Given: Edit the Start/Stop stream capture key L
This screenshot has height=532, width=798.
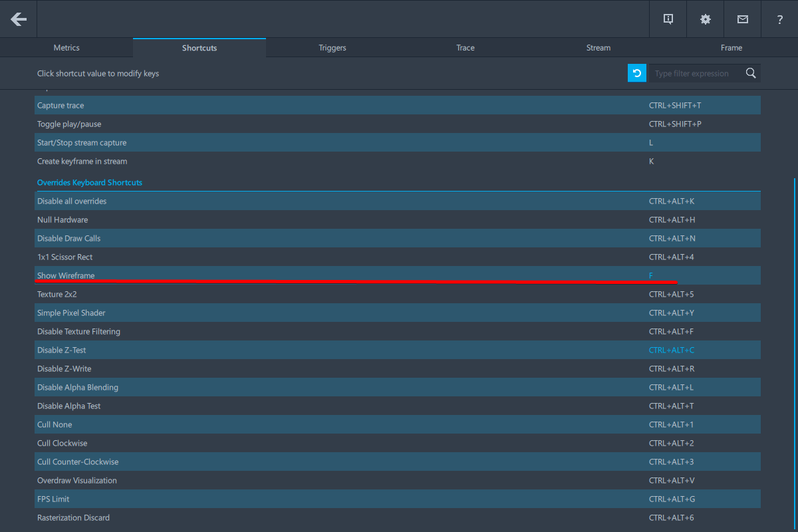Looking at the screenshot, I should pos(651,142).
